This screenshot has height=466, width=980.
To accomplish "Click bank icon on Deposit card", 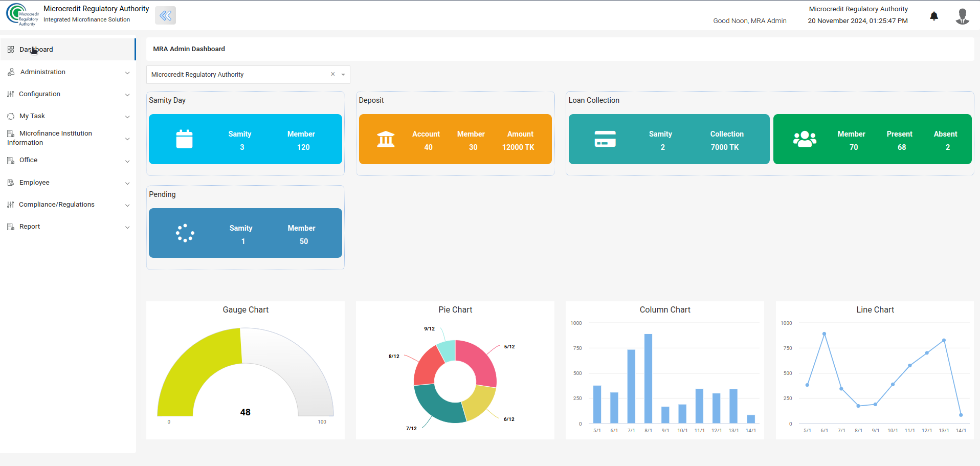I will click(x=386, y=139).
